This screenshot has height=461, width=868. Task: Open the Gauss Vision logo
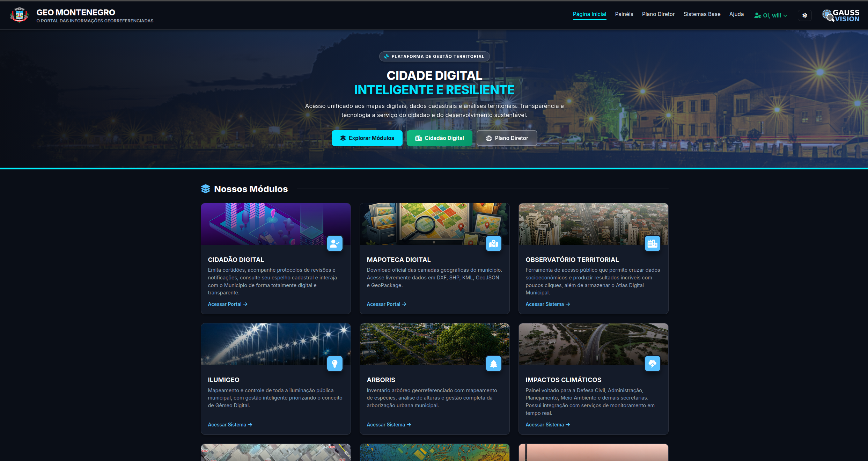click(x=841, y=15)
